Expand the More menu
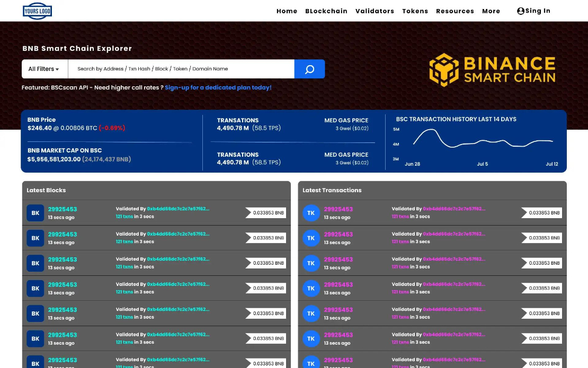Viewport: 588px width, 368px height. coord(491,11)
